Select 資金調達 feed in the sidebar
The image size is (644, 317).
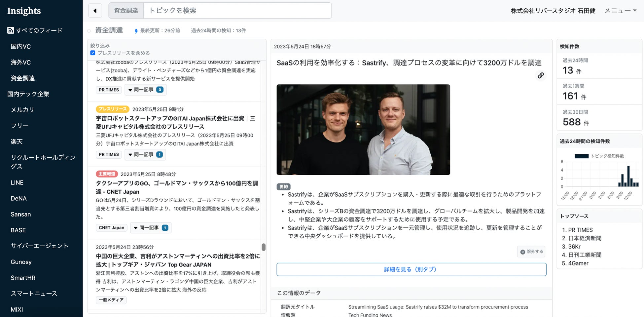click(x=23, y=78)
